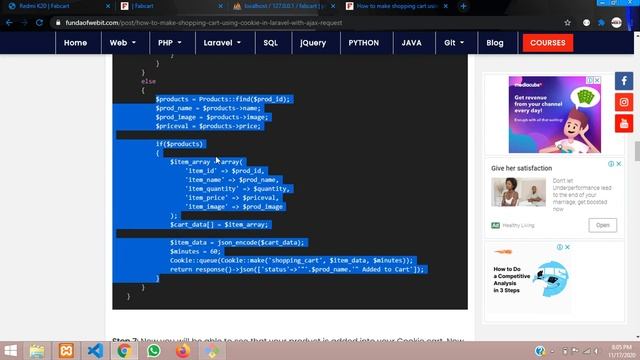Viewport: 640px width, 360px height.
Task: Click the if($products) code line
Action: [x=179, y=144]
